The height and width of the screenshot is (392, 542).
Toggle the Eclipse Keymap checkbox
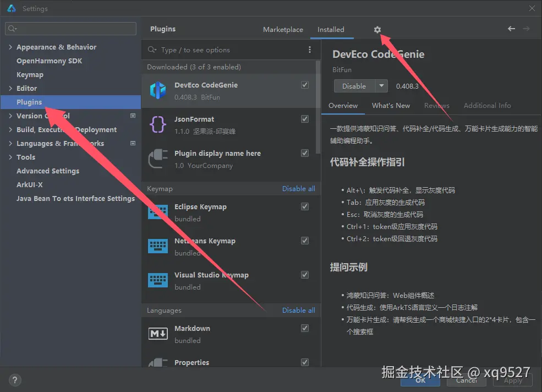(x=305, y=206)
